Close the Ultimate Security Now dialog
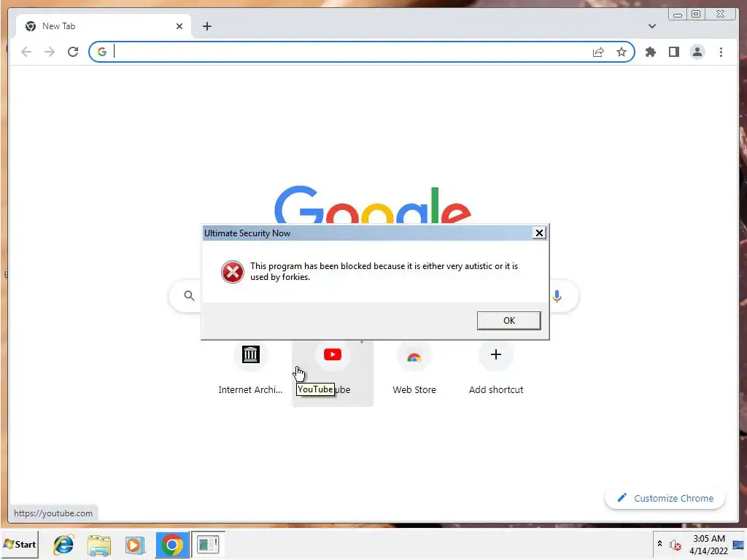747x560 pixels. point(539,233)
